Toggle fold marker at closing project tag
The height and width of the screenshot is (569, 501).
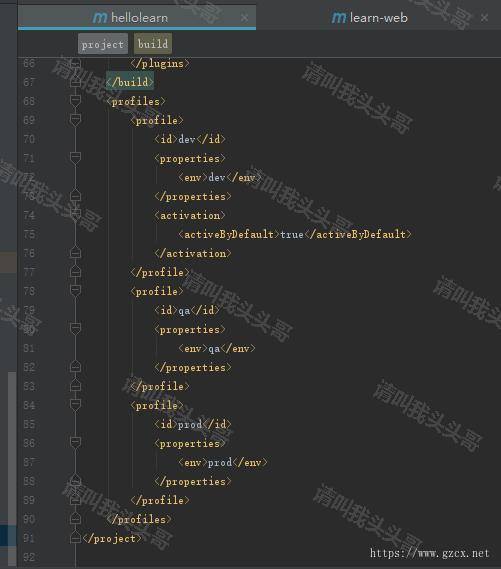pos(75,538)
